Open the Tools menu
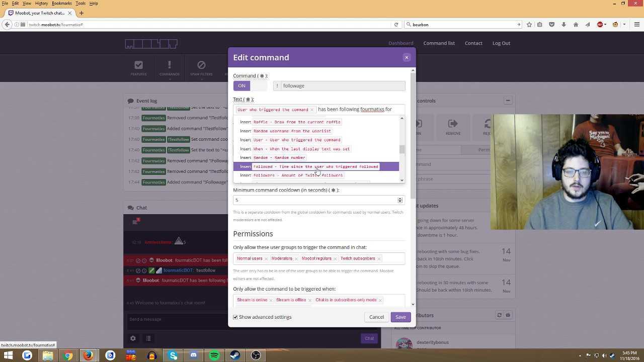The width and height of the screenshot is (644, 362). coord(80,3)
